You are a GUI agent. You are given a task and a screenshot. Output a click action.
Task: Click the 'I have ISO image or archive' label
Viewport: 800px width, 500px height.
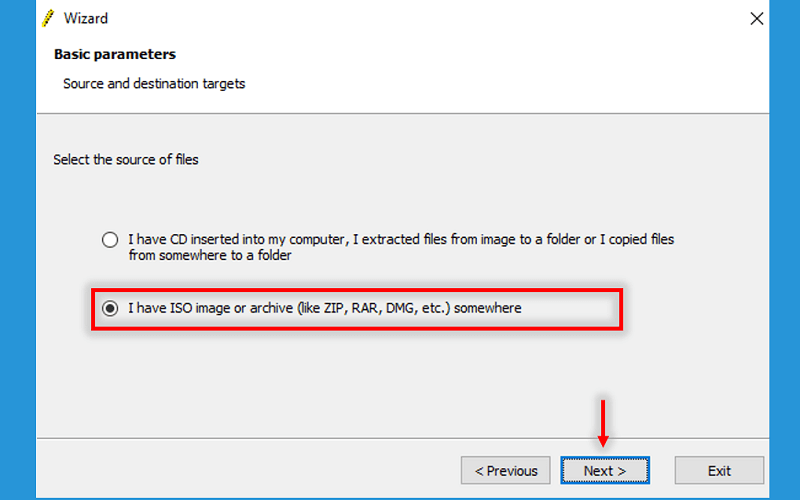point(324,308)
